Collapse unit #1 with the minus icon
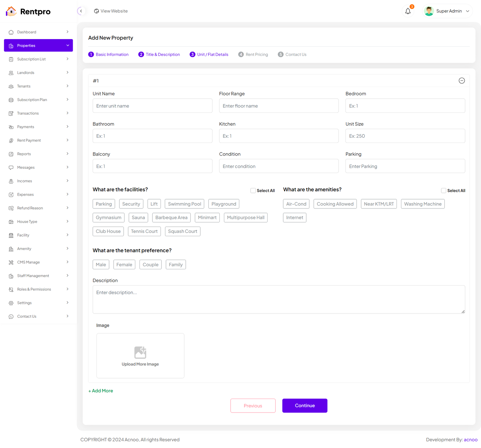Viewport: 481px width, 448px height. pyautogui.click(x=461, y=81)
